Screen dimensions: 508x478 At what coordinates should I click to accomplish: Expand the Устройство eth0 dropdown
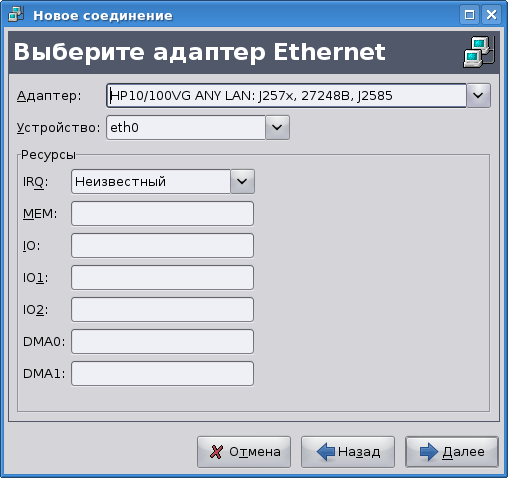[277, 128]
